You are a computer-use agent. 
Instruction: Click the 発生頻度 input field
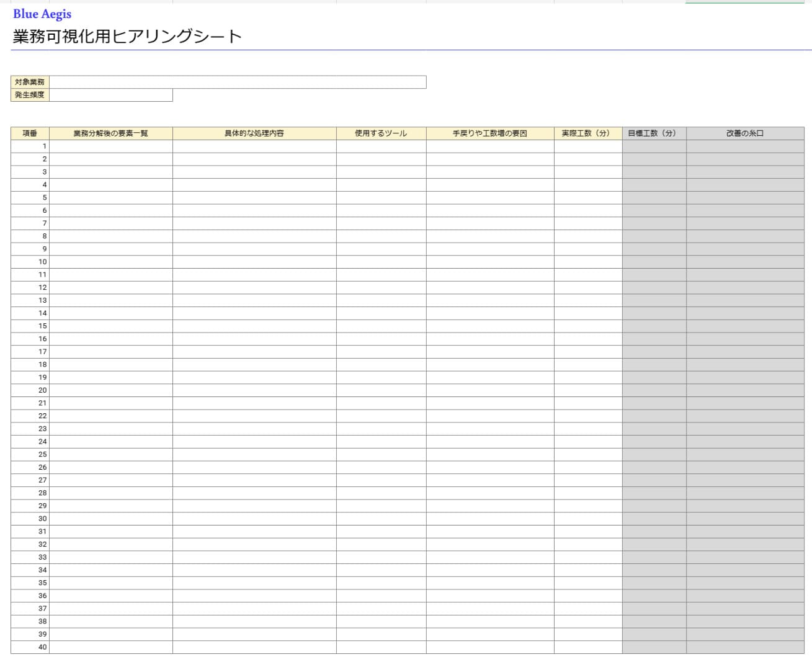click(110, 95)
